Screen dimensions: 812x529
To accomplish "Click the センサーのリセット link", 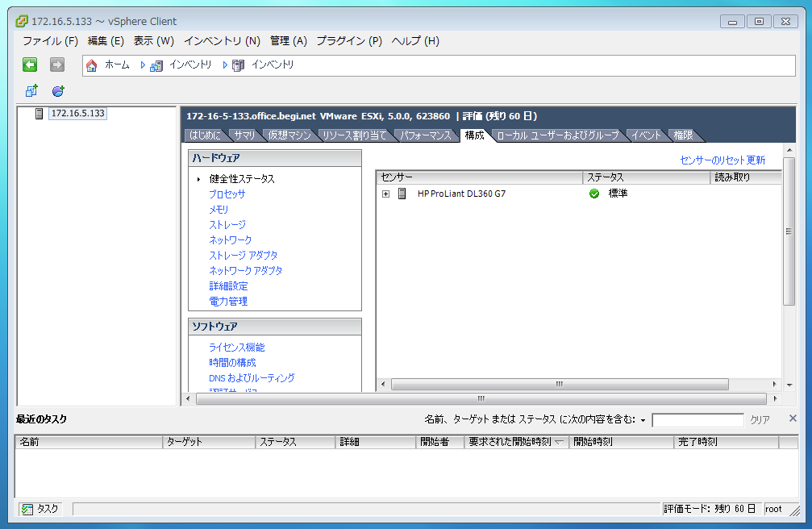I will [x=712, y=160].
